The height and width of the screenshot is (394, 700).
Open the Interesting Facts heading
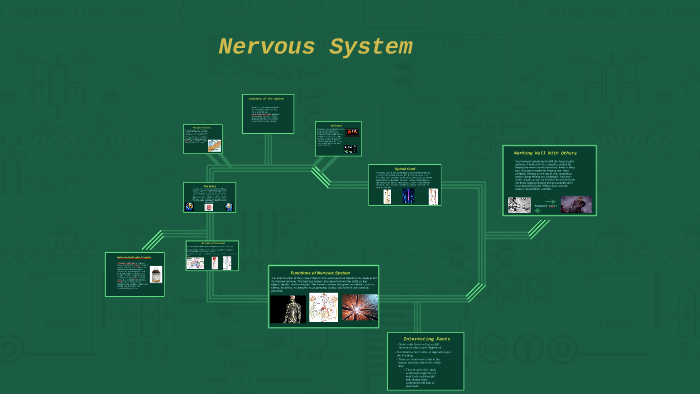coord(427,339)
